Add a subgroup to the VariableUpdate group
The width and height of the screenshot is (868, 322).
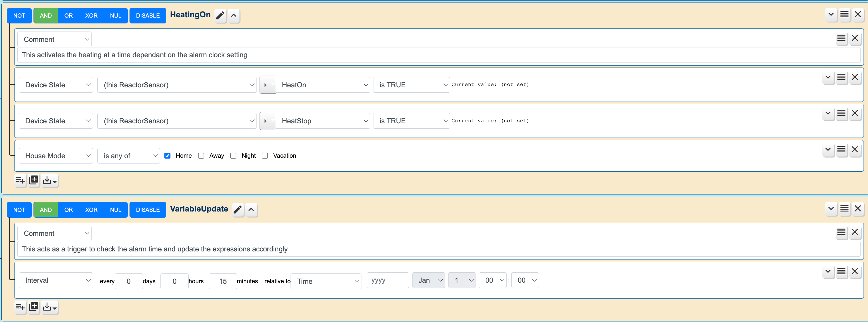click(x=34, y=307)
